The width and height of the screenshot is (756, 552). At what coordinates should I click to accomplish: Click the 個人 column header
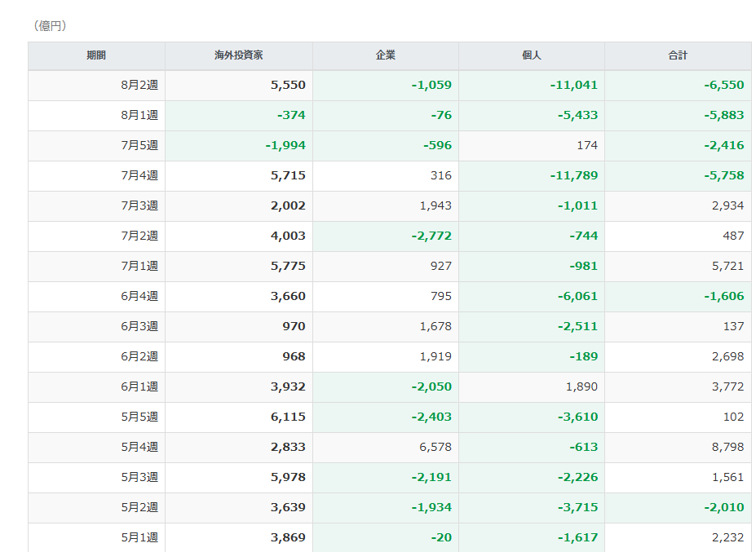[532, 55]
